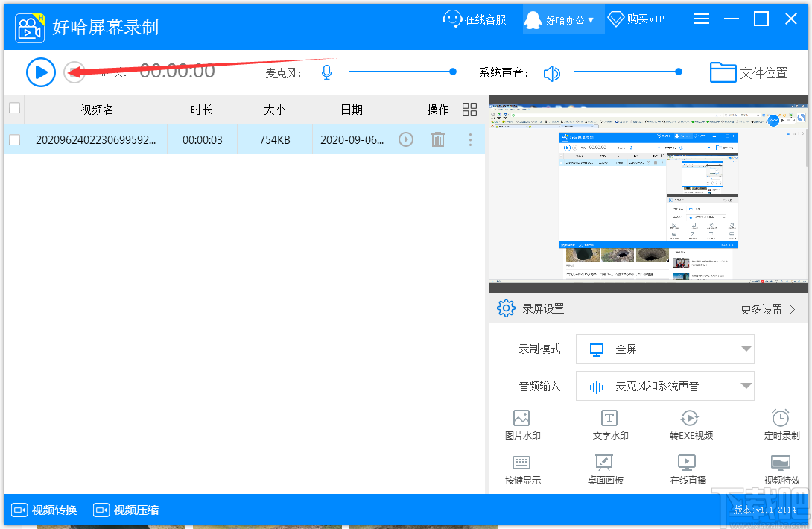Mute the microphone input icon
The image size is (812, 529).
pyautogui.click(x=326, y=72)
